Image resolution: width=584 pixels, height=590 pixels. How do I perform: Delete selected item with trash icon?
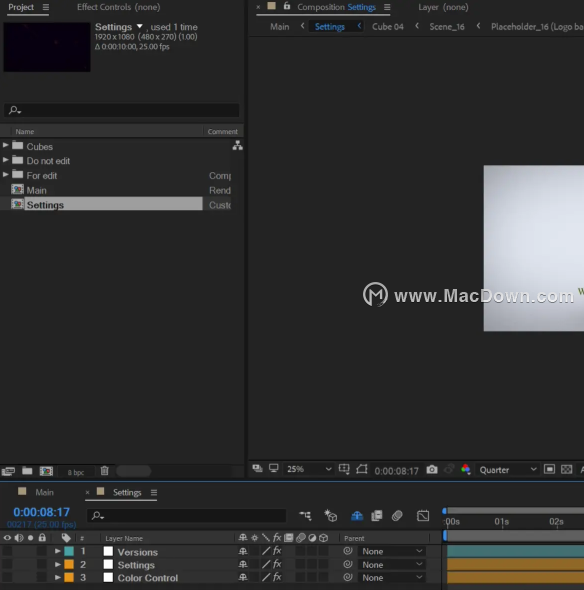105,471
